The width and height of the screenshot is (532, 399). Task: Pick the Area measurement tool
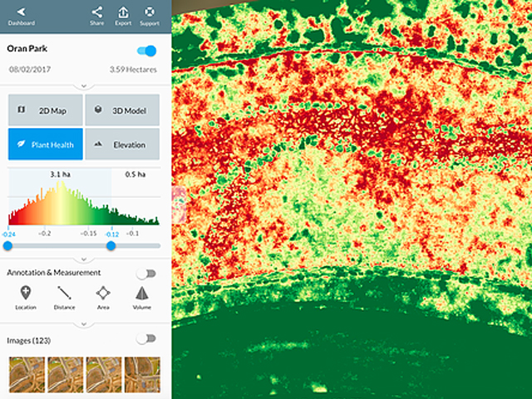coord(103,296)
